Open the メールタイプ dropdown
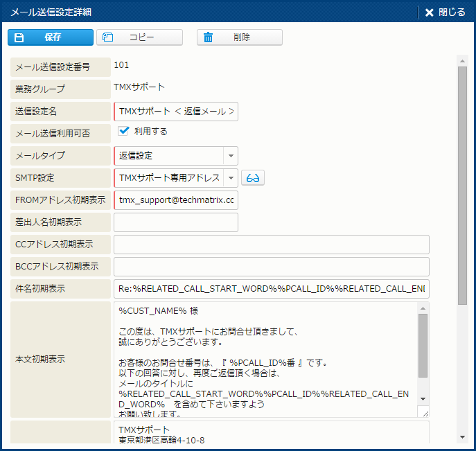 pyautogui.click(x=231, y=156)
